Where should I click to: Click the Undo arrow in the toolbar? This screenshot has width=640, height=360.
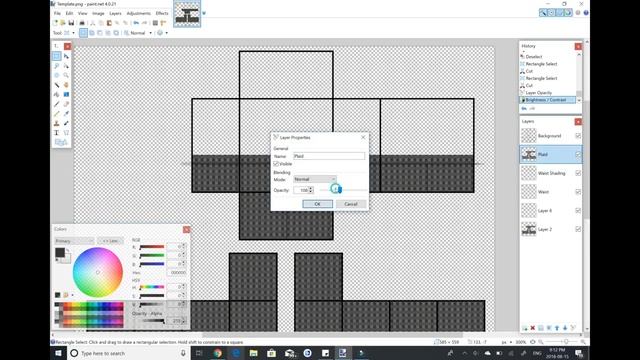(x=136, y=23)
